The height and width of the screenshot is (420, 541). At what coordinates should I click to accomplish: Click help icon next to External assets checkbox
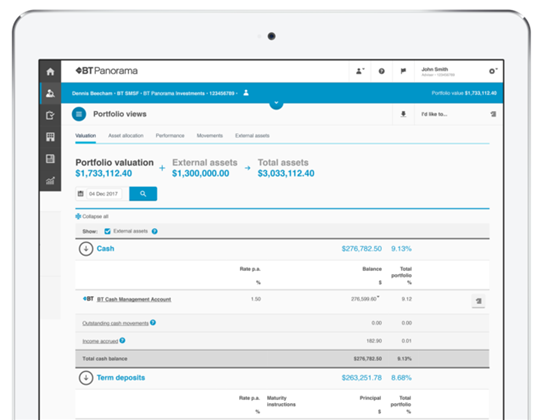click(155, 231)
